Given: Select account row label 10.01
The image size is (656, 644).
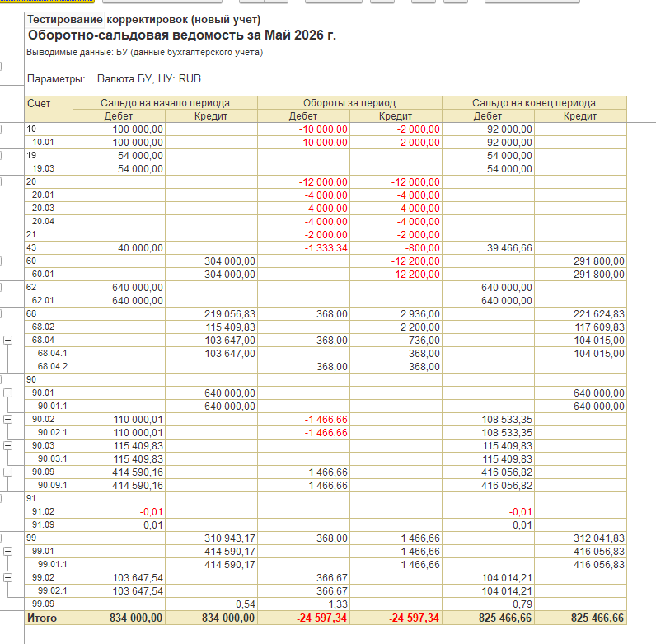Looking at the screenshot, I should (x=43, y=142).
